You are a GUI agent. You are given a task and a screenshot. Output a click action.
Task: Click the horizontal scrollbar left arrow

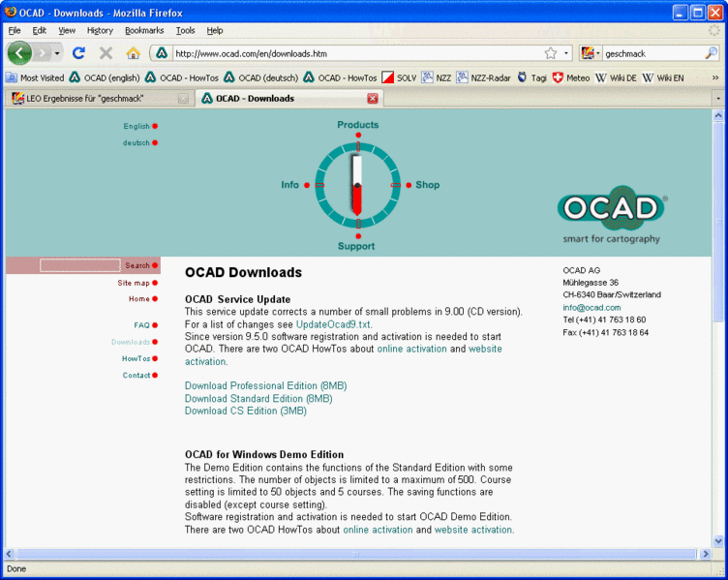(x=10, y=554)
